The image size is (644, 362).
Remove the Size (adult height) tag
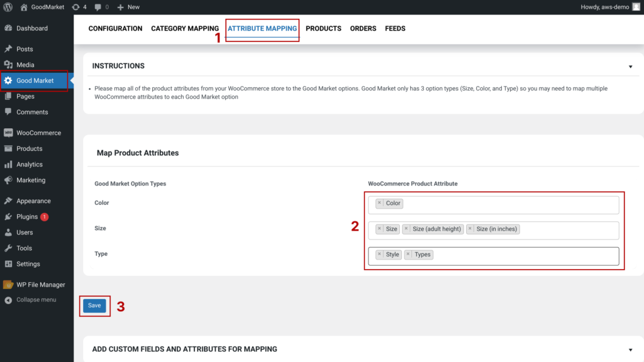coord(406,229)
